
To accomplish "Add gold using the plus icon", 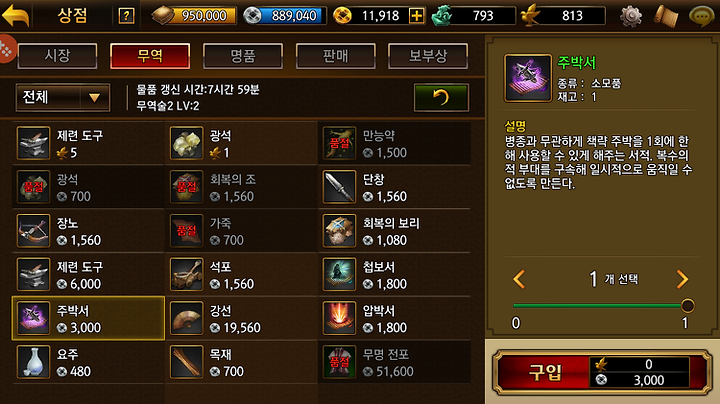I will click(x=416, y=16).
